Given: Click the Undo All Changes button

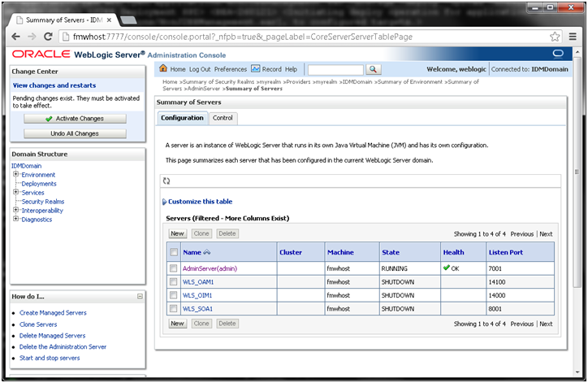Looking at the screenshot, I should click(75, 133).
